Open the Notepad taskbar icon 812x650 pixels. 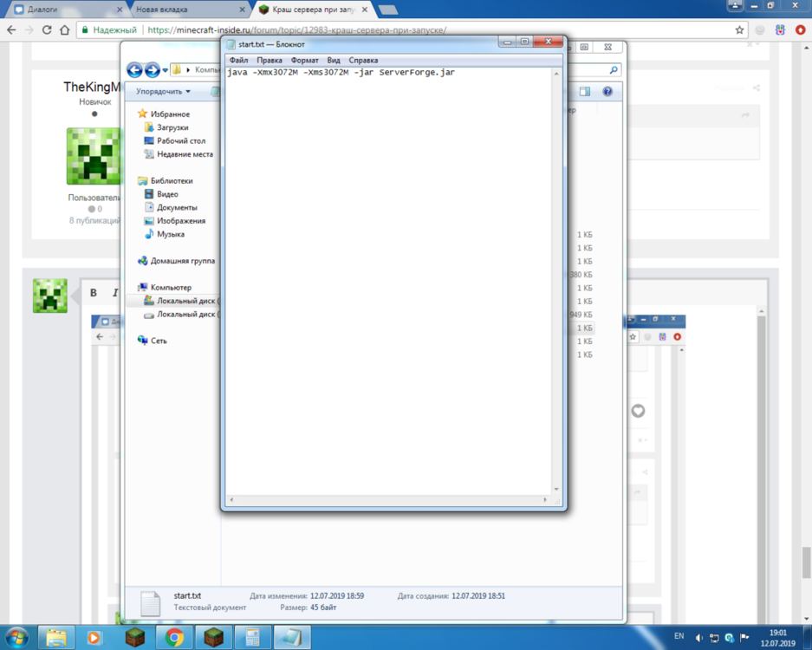point(291,638)
